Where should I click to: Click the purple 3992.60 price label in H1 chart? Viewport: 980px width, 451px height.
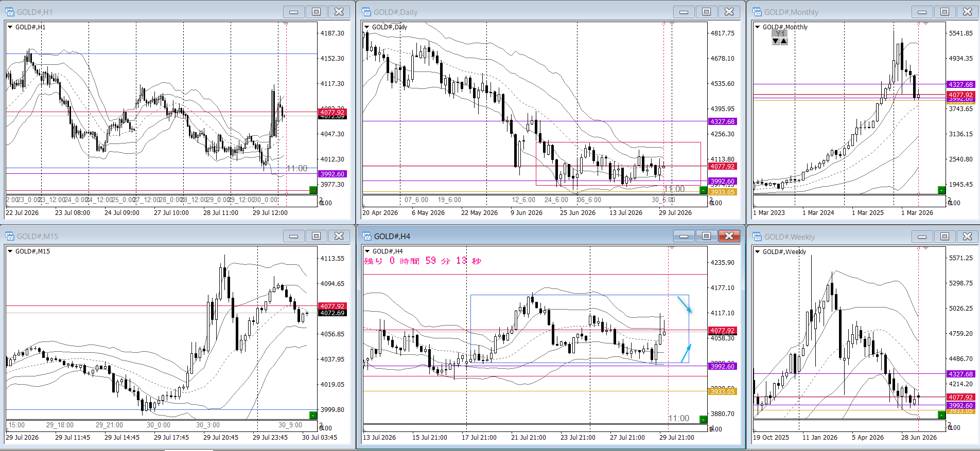click(x=332, y=174)
